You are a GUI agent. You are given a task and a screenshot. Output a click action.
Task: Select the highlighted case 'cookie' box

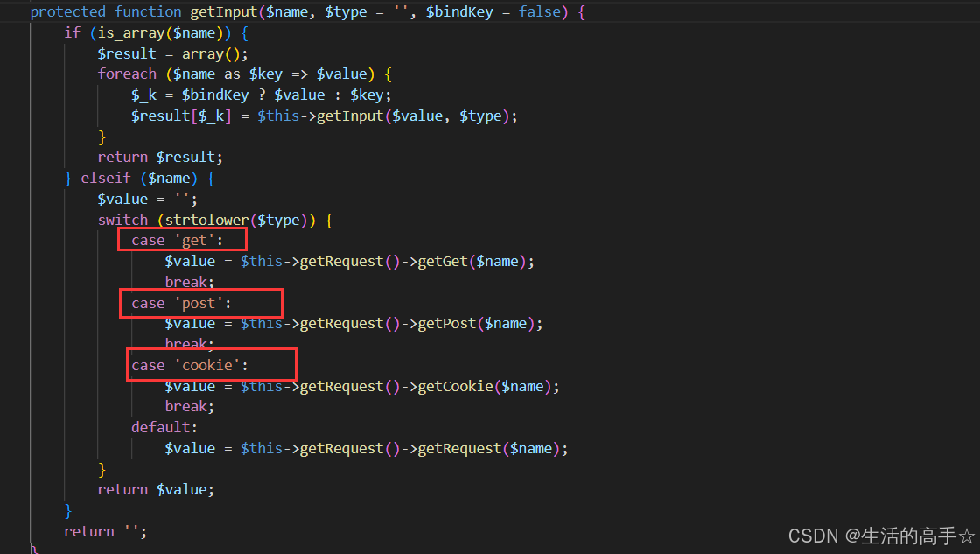(x=211, y=364)
